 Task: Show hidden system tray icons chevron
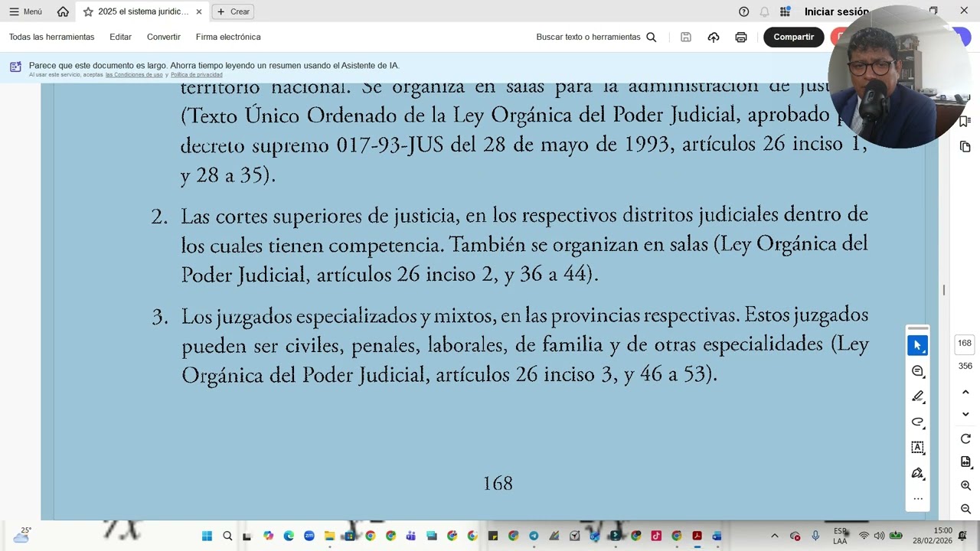point(774,536)
